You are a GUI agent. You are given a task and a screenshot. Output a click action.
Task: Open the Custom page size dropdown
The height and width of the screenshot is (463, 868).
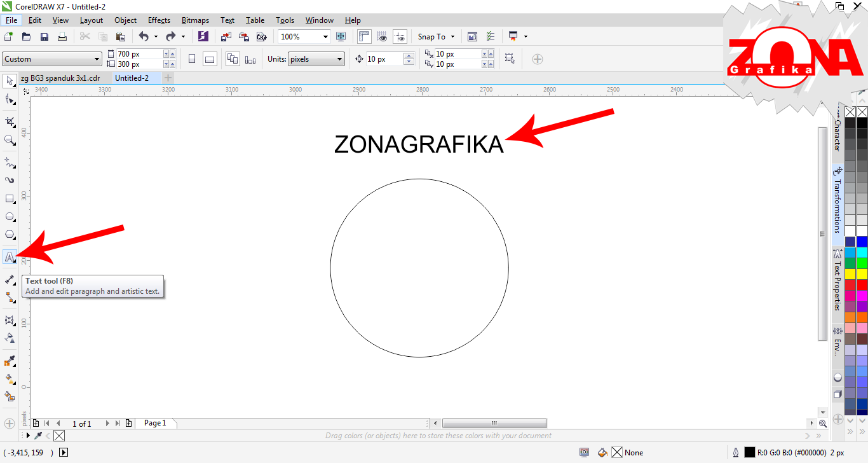click(97, 59)
